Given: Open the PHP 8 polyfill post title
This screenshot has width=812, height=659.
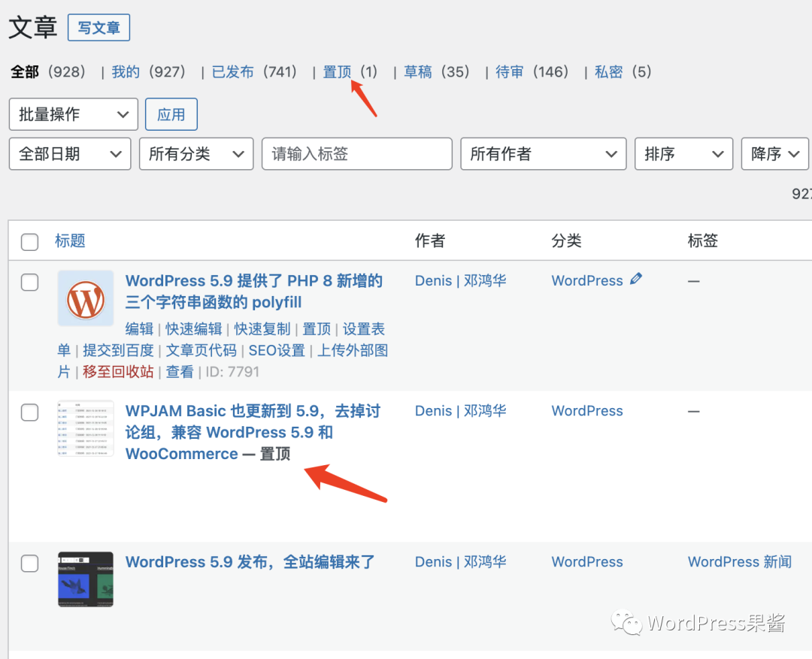Looking at the screenshot, I should click(x=254, y=292).
